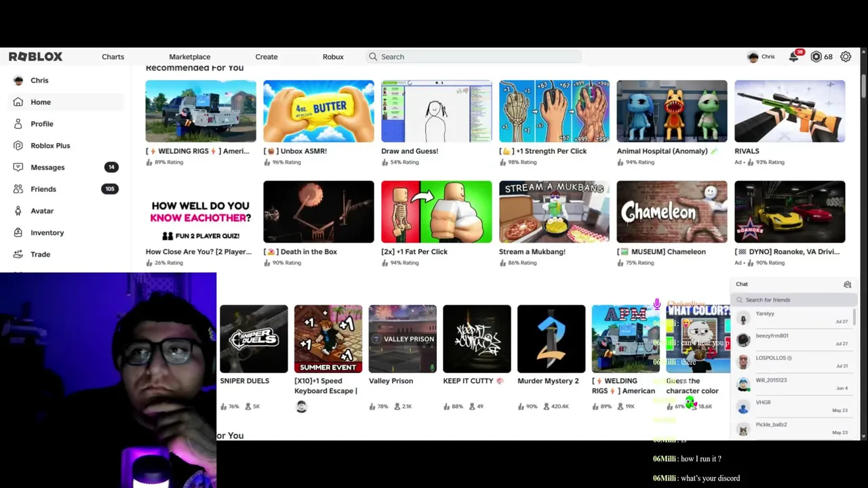Click the friend avatar under Keyboard Escape
Screen dimensions: 868x488
point(302,407)
